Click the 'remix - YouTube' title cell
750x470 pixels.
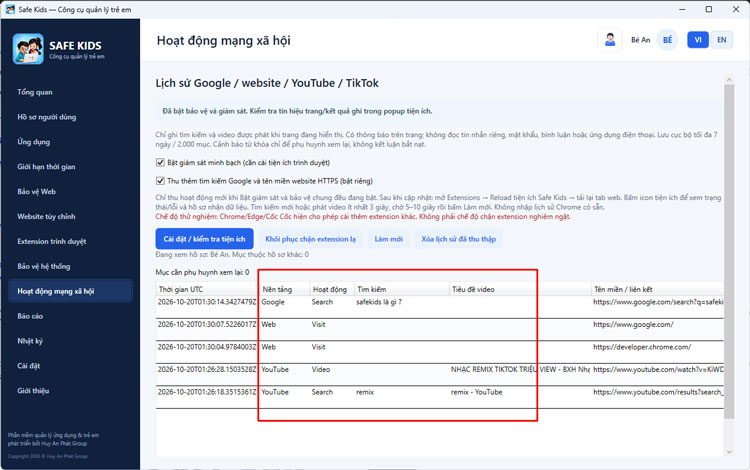pos(476,392)
